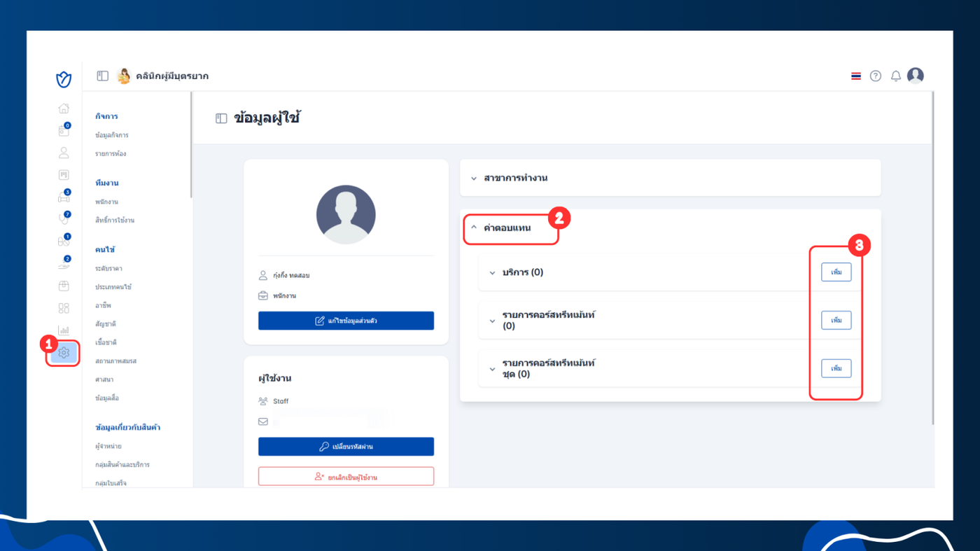Open the settings gear icon in sidebar
The width and height of the screenshot is (980, 551).
pyautogui.click(x=64, y=352)
